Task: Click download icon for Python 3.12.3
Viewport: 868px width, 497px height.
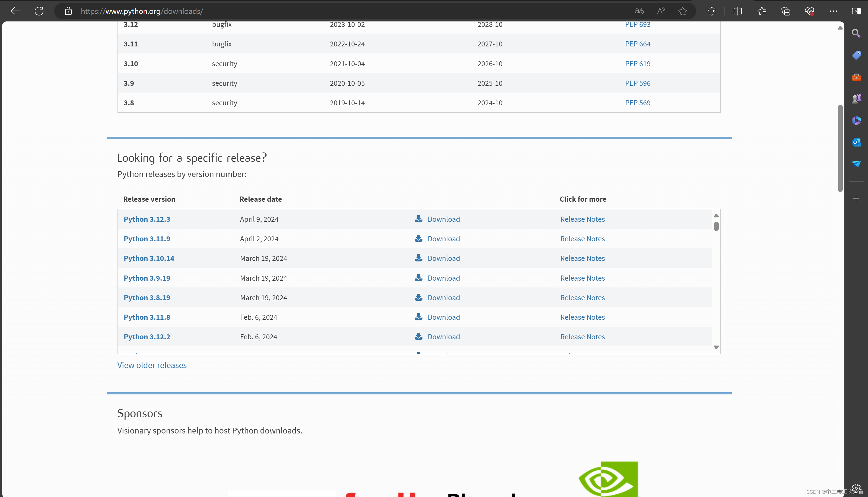Action: pyautogui.click(x=419, y=219)
